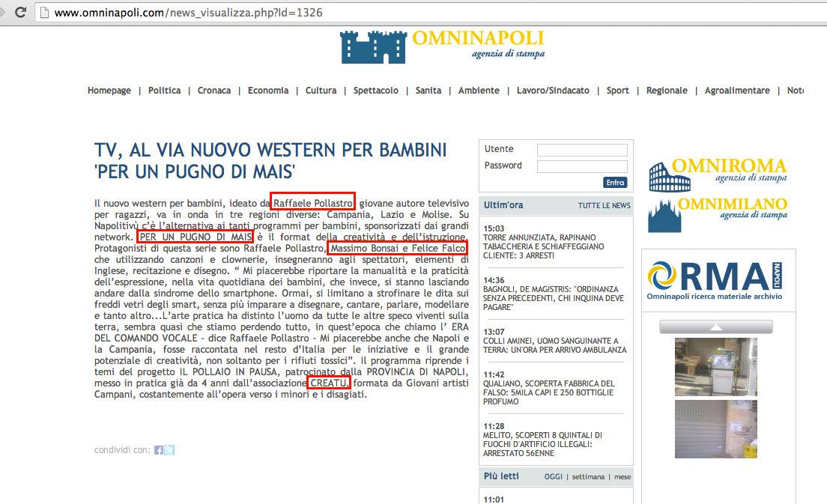
Task: Open the 14:36 Bagnoli De Magistris news
Action: 554,294
